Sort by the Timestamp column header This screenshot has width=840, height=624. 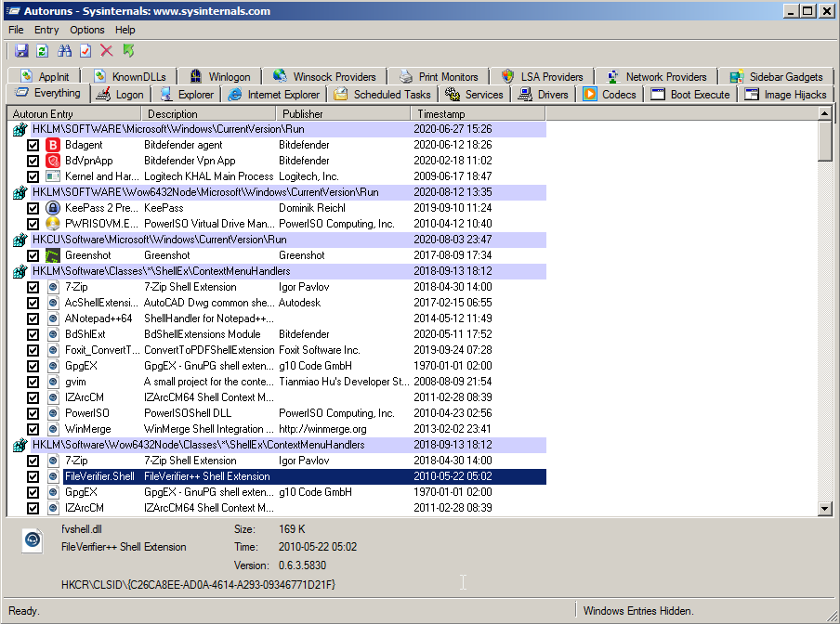479,114
